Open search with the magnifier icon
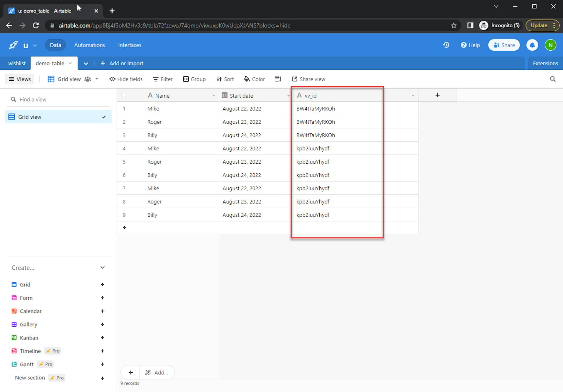The image size is (563, 392). 552,79
